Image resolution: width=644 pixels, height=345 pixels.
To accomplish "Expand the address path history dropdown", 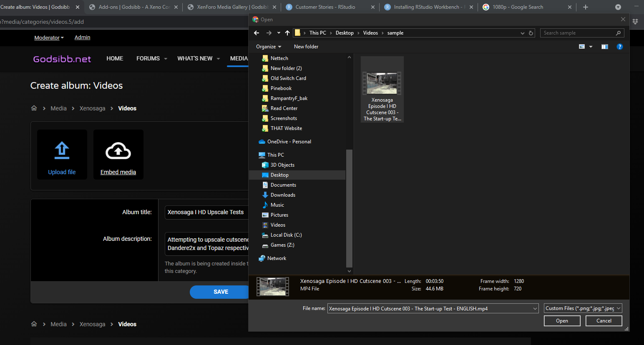I will pyautogui.click(x=522, y=33).
